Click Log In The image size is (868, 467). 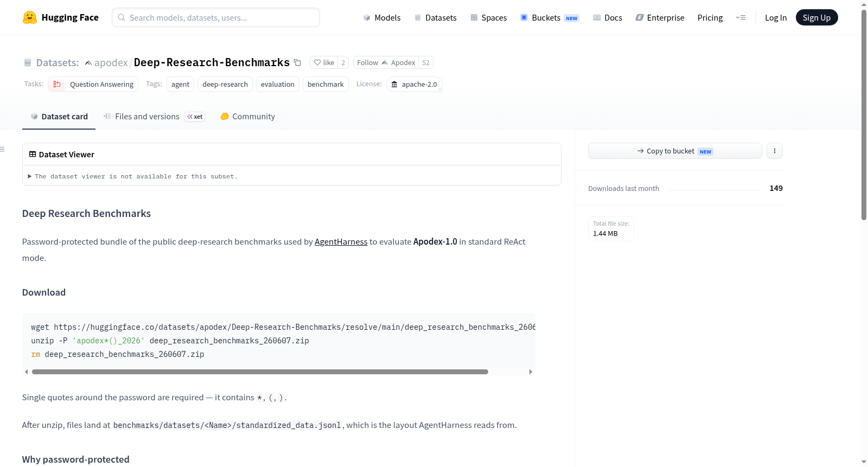776,17
